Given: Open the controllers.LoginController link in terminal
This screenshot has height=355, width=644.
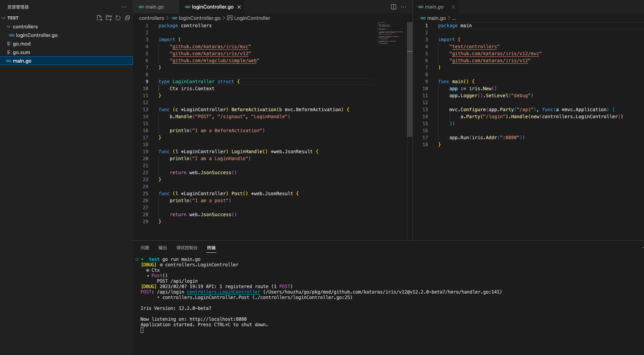Looking at the screenshot, I should click(x=223, y=292).
